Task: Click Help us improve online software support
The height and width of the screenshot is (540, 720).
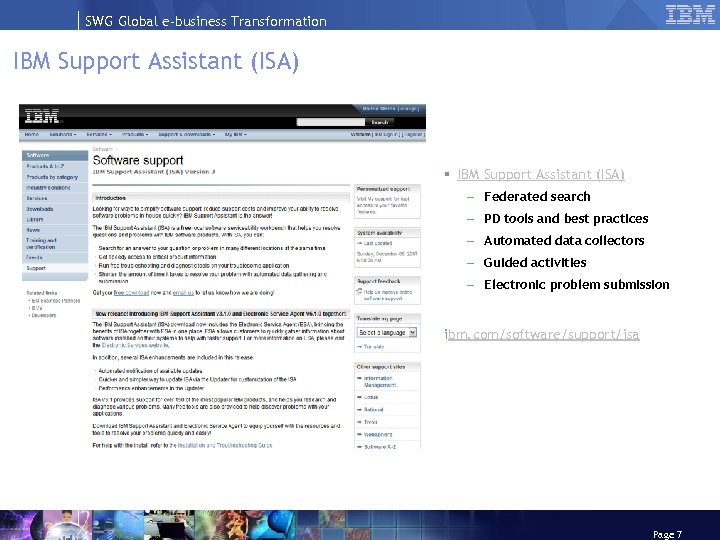Action: [x=388, y=295]
